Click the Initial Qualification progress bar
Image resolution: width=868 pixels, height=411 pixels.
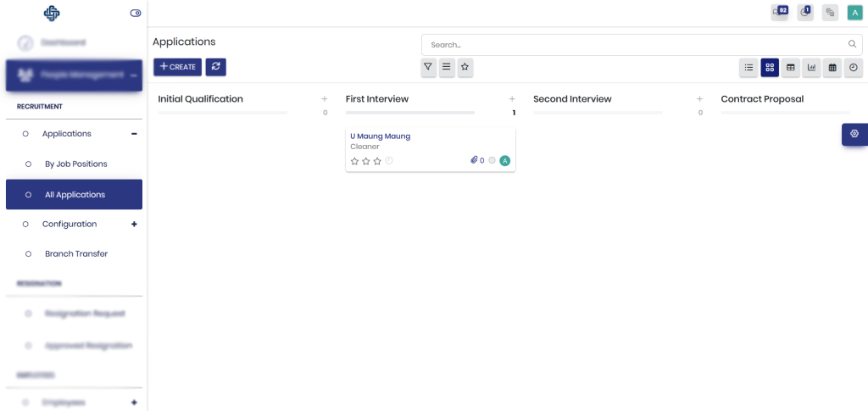(223, 113)
